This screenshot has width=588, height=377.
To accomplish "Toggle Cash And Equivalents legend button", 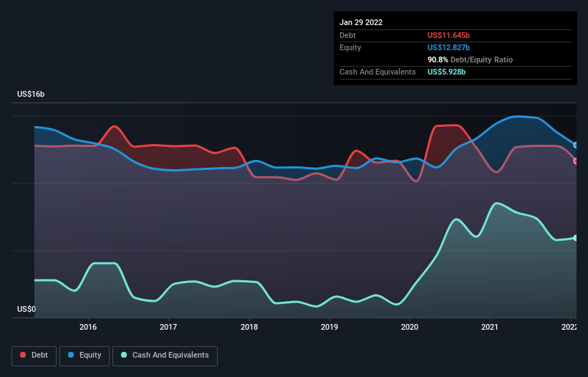I will click(165, 356).
